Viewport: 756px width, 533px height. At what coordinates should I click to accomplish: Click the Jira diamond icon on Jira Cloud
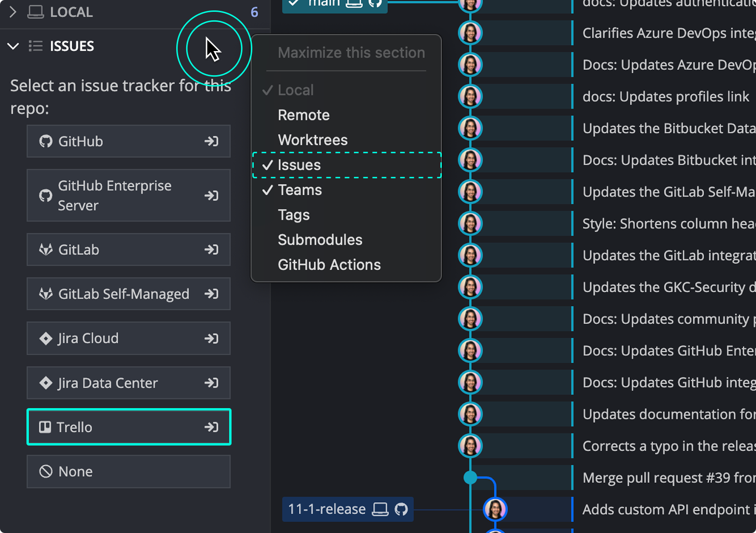tap(45, 338)
